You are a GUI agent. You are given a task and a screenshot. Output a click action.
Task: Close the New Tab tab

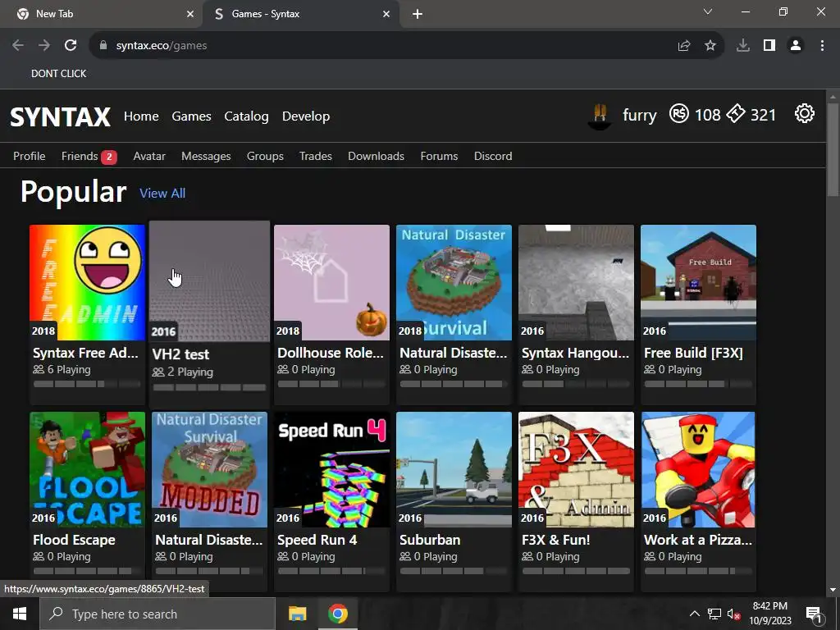point(190,14)
